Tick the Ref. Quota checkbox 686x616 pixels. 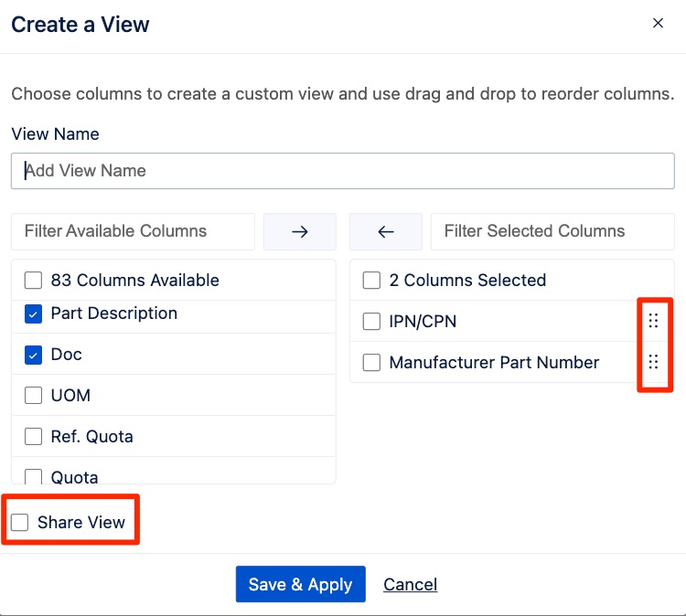tap(34, 437)
